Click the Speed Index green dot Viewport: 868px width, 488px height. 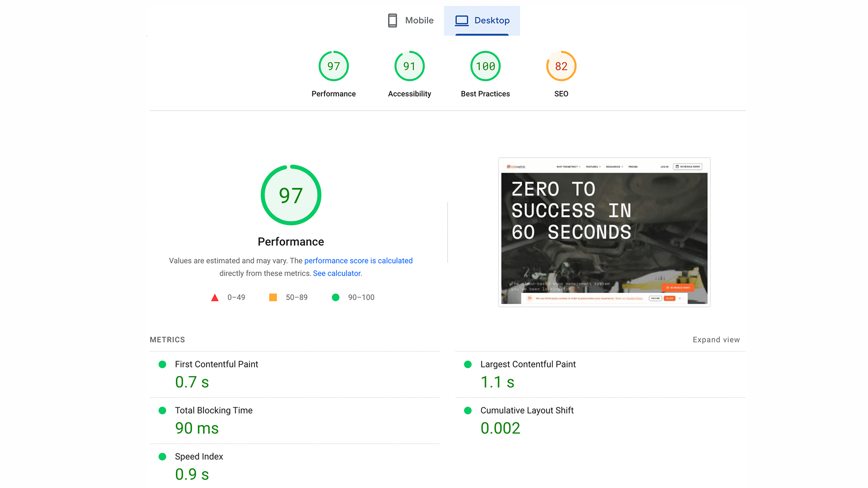162,457
